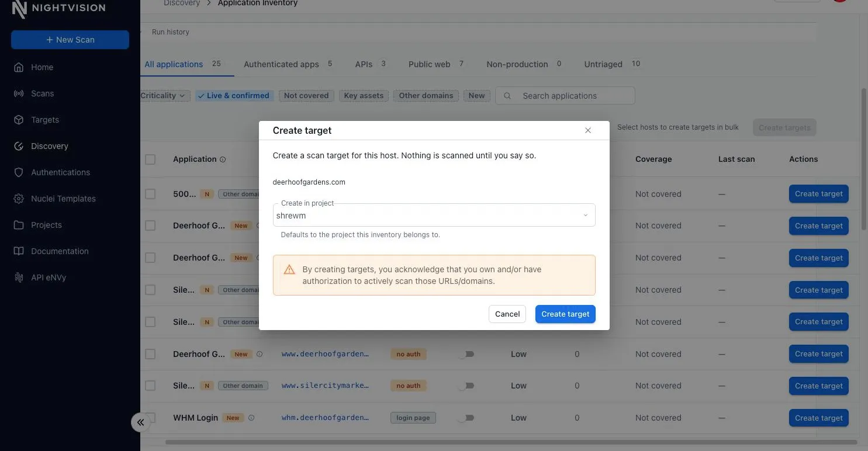This screenshot has width=868, height=451.
Task: Focus the Search applications field
Action: [x=565, y=96]
